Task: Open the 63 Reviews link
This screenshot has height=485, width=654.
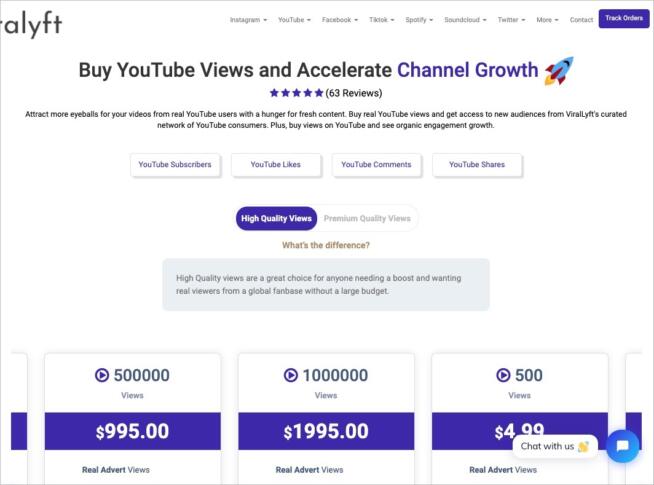Action: pos(354,93)
